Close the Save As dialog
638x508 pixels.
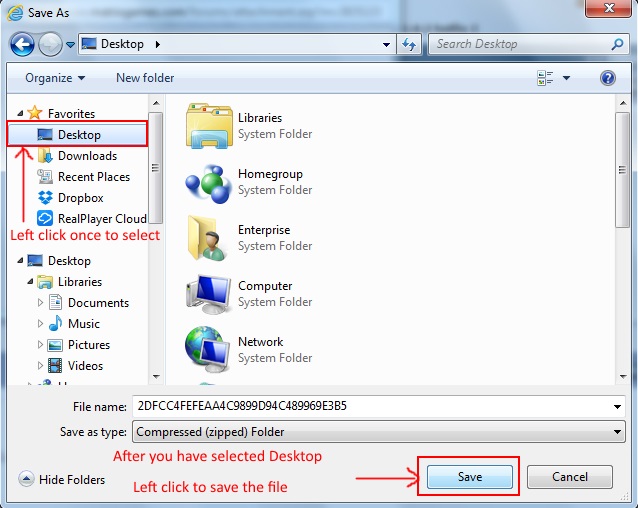click(x=608, y=8)
